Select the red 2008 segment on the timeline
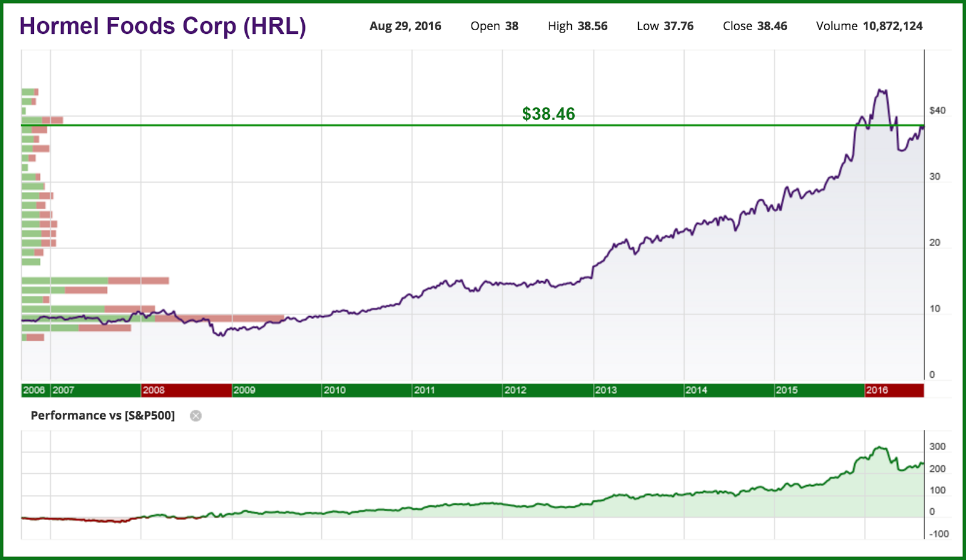Viewport: 966px width, 560px height. (x=185, y=390)
